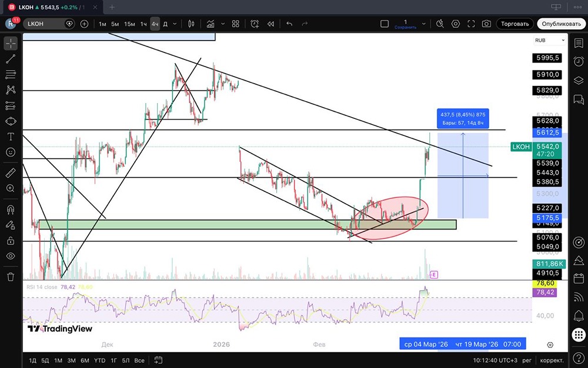
Task: Activate the zoom in tool
Action: click(11, 188)
